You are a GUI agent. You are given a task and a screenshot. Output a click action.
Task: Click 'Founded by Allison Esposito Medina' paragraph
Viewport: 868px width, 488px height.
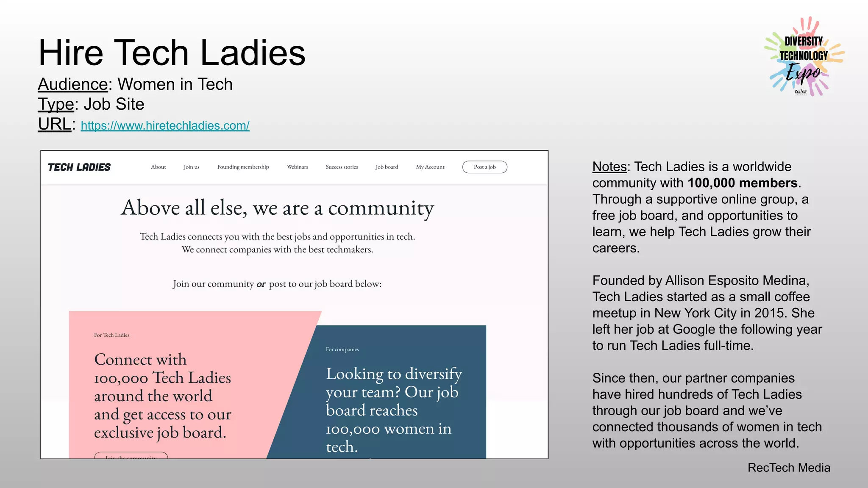tap(707, 313)
